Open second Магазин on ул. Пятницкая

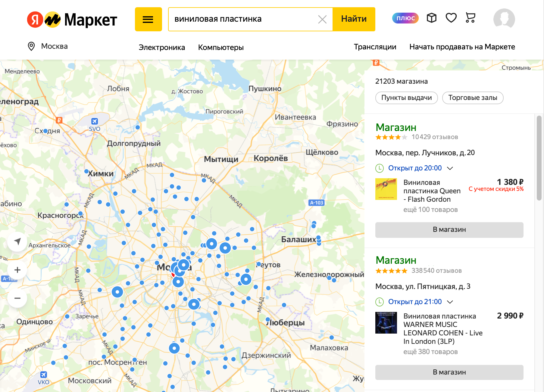coord(396,260)
